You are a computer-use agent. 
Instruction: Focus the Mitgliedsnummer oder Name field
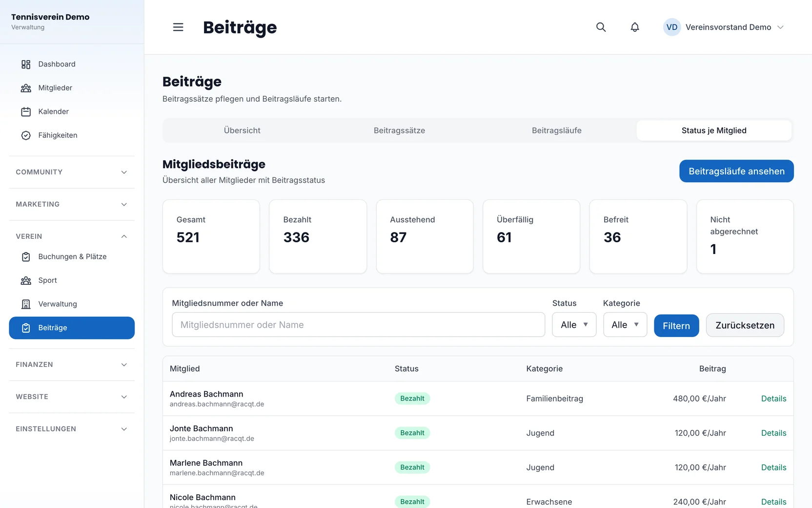pyautogui.click(x=358, y=325)
